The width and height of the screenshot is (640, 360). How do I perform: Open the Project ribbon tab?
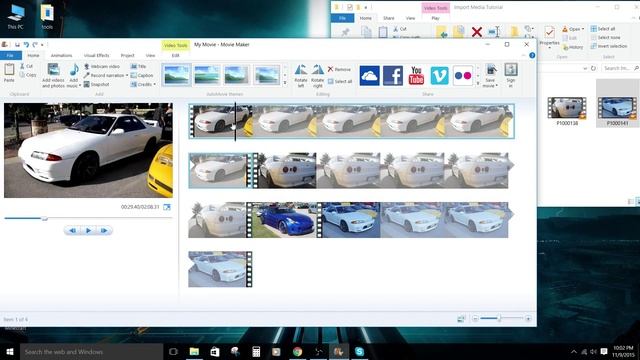(127, 55)
